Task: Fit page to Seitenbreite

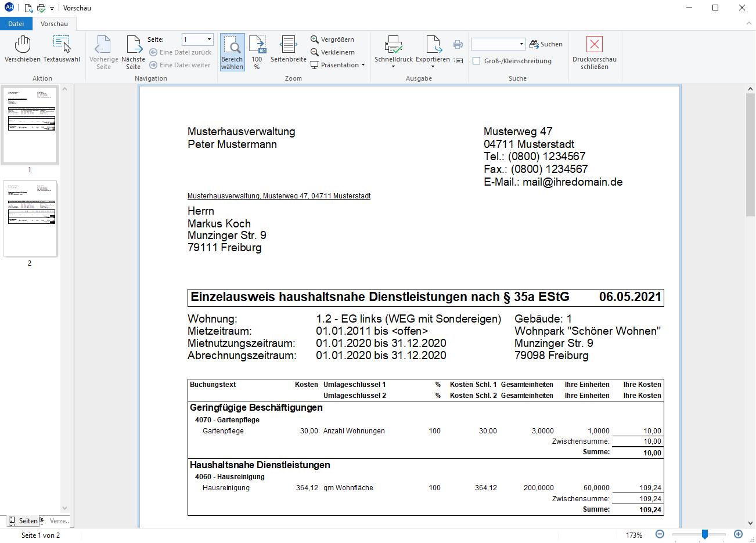Action: [x=289, y=49]
